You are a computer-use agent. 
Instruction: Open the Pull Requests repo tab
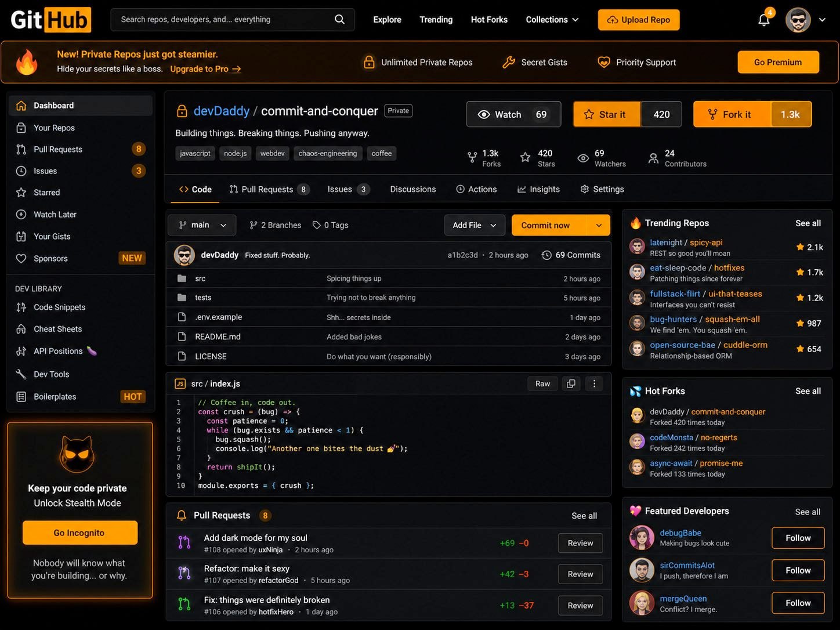click(269, 189)
